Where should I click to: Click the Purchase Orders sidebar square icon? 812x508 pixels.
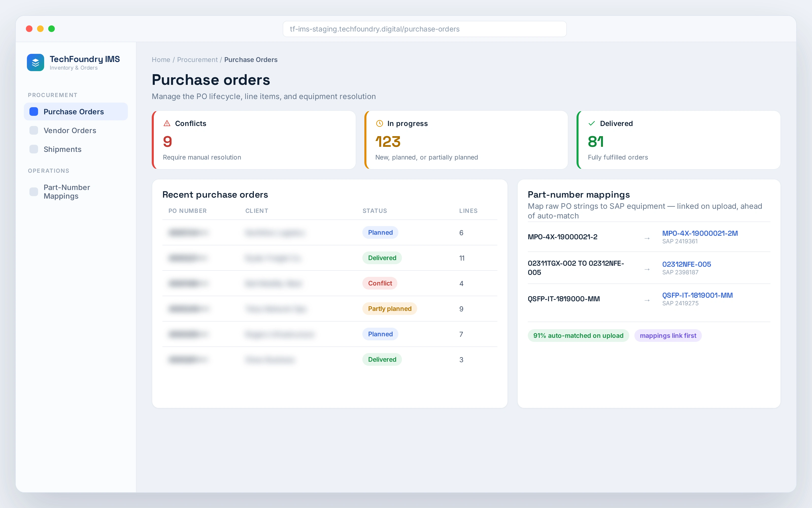pyautogui.click(x=33, y=112)
